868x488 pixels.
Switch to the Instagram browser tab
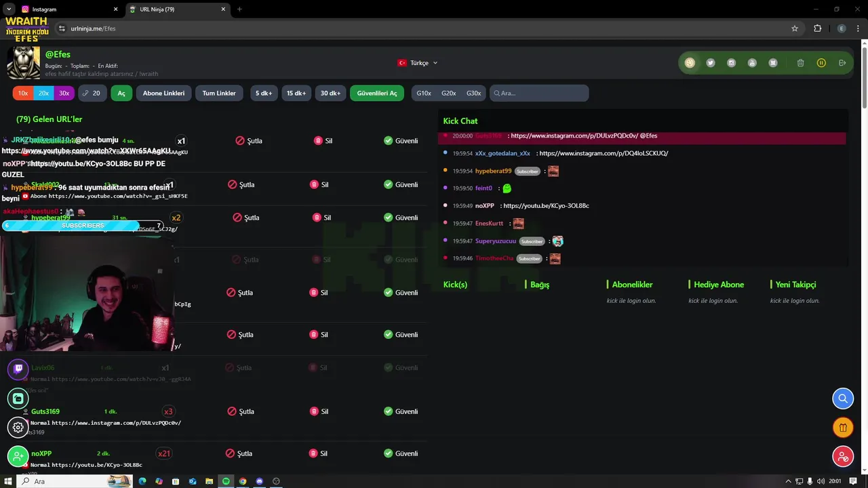coord(68,9)
